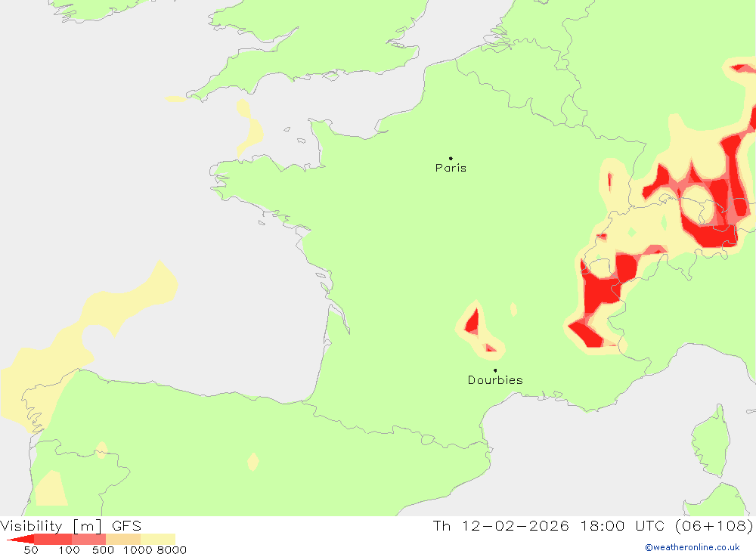The image size is (756, 554).
Task: Open the weatheronline.co.uk copyright link
Action: [x=692, y=547]
